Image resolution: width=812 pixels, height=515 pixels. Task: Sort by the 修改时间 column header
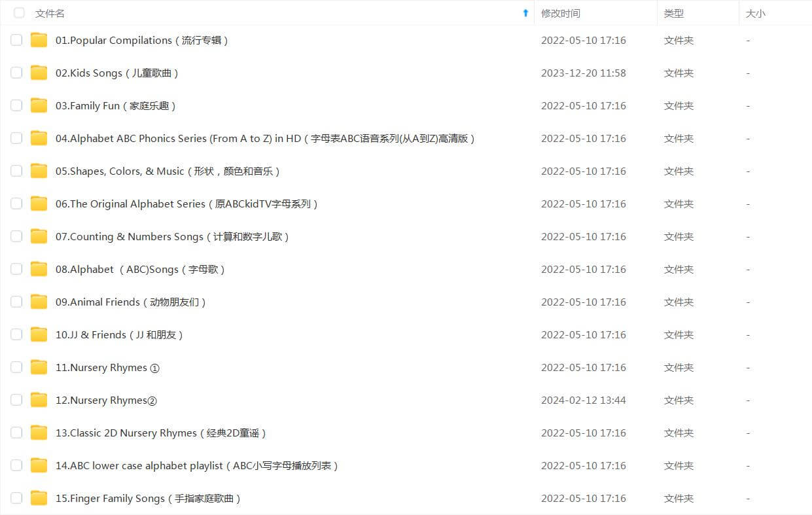point(560,13)
